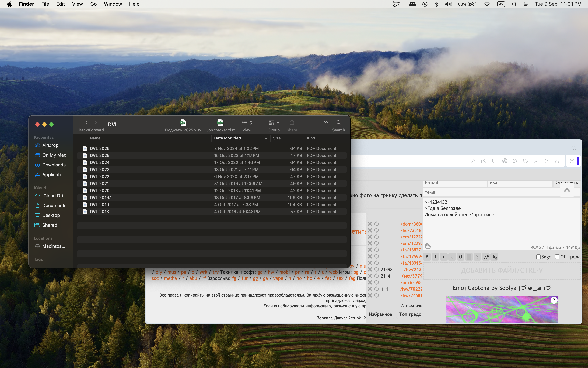Remove /dom/ thread from favorites
The height and width of the screenshot is (368, 588).
pyautogui.click(x=370, y=224)
